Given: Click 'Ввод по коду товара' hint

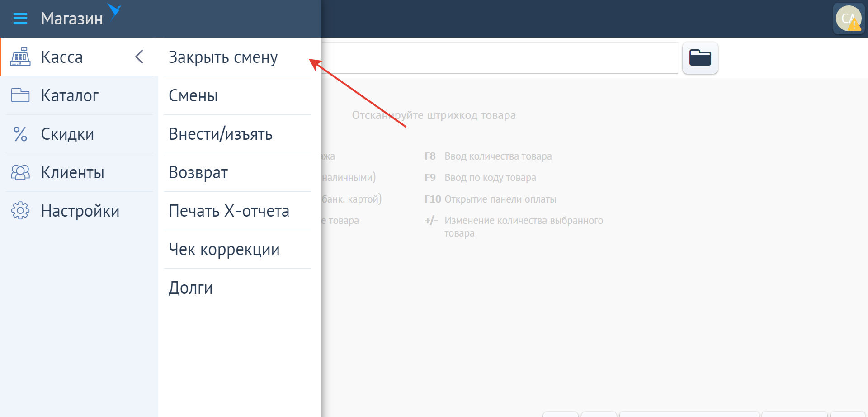Looking at the screenshot, I should pos(490,177).
